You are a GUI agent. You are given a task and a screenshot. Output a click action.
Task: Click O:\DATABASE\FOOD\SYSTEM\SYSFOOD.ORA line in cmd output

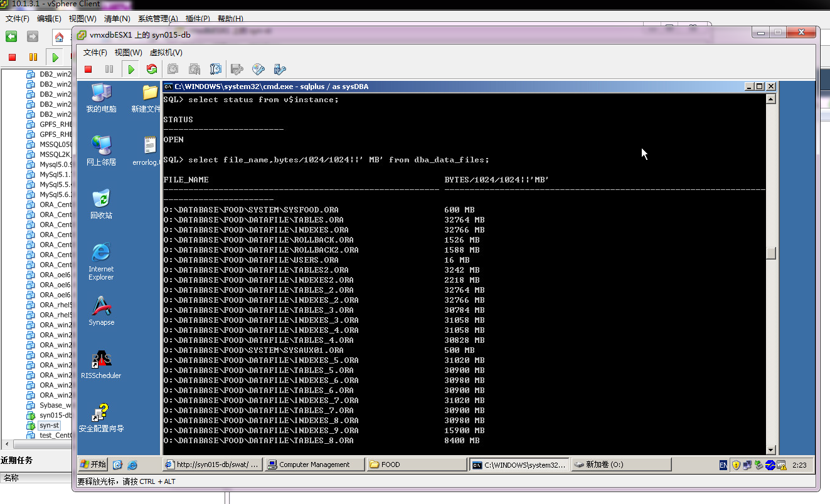click(x=251, y=210)
